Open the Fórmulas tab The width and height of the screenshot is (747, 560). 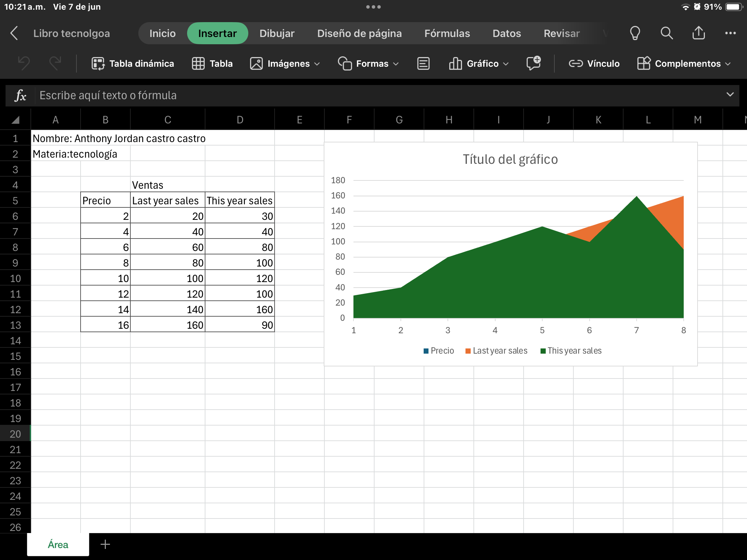(447, 33)
